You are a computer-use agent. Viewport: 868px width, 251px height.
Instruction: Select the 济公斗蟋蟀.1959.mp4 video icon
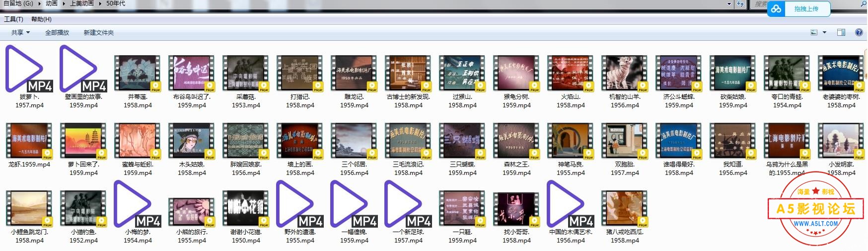(x=679, y=74)
